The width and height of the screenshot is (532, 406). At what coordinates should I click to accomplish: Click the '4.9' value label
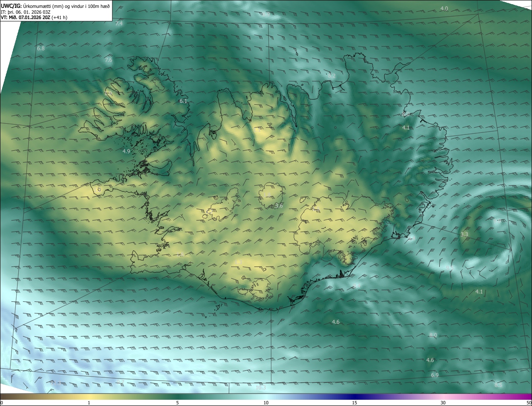(x=126, y=152)
